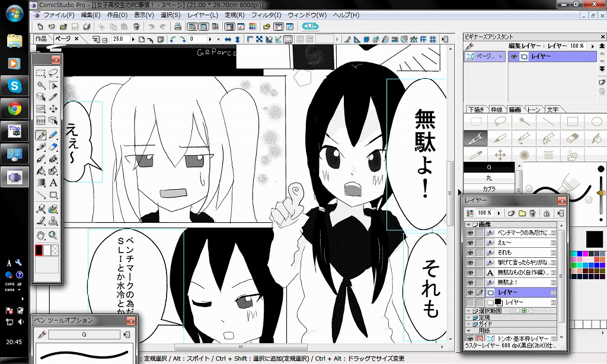Open Google Chrome from the taskbar
The image size is (607, 364).
[15, 108]
